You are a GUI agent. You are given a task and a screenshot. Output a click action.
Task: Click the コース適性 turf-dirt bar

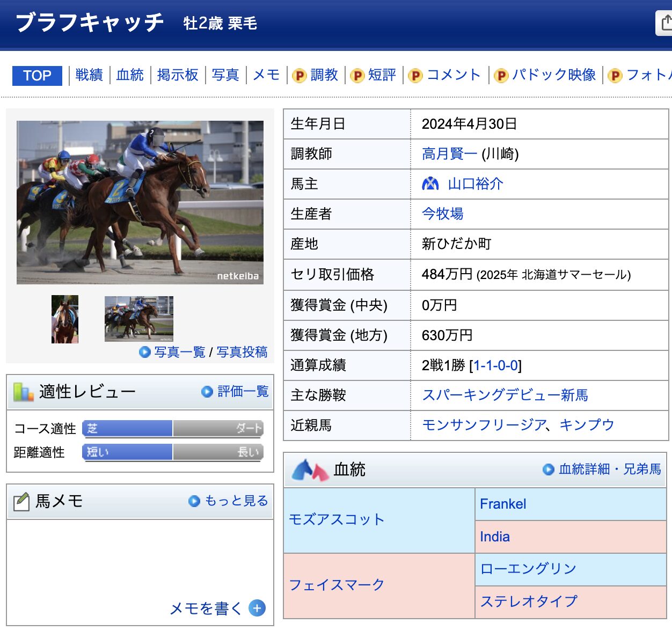coord(173,428)
